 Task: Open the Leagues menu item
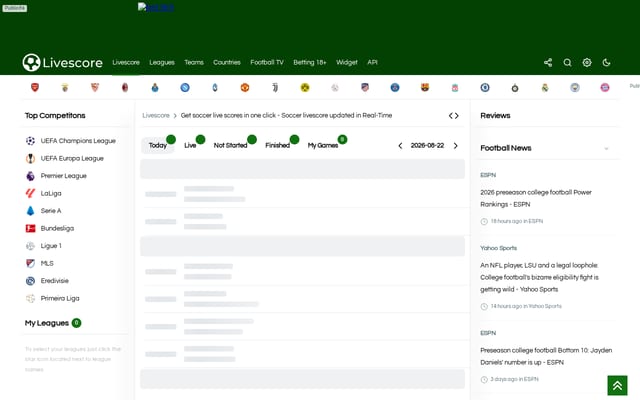click(x=162, y=62)
